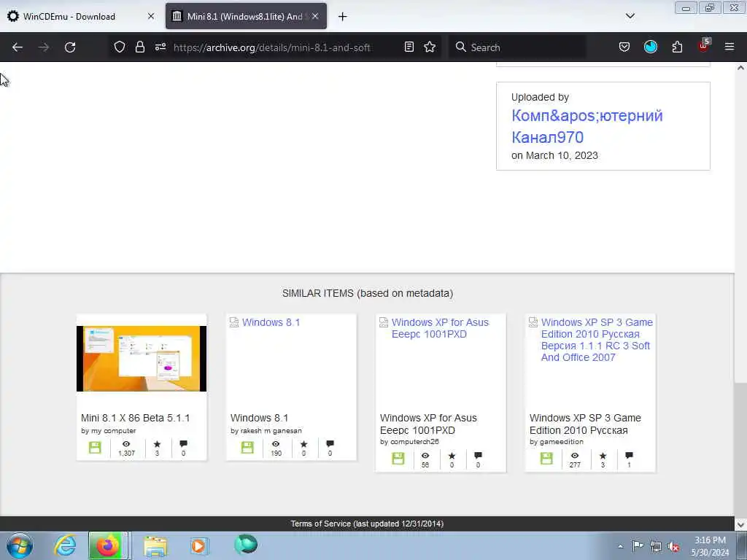The width and height of the screenshot is (747, 560).
Task: Launch Windows Media Player from the taskbar
Action: [198, 546]
